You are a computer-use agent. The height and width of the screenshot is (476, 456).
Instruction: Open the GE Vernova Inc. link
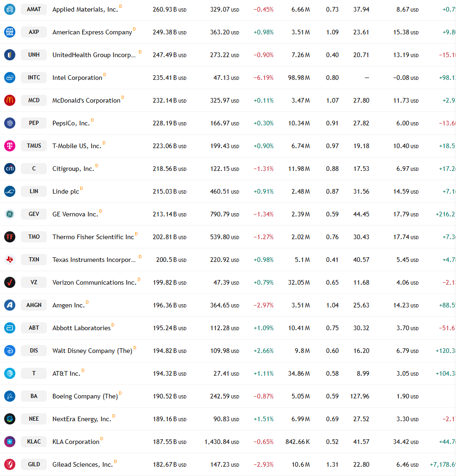coord(75,215)
